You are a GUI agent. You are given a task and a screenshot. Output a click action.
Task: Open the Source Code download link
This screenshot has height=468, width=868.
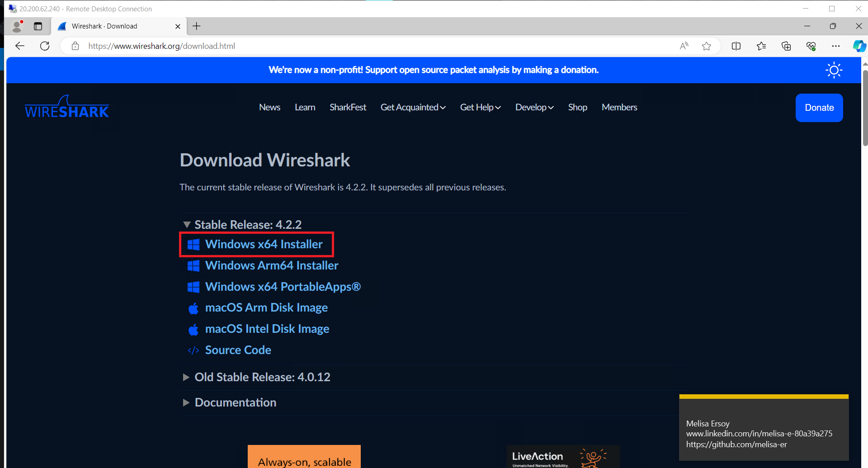[238, 350]
